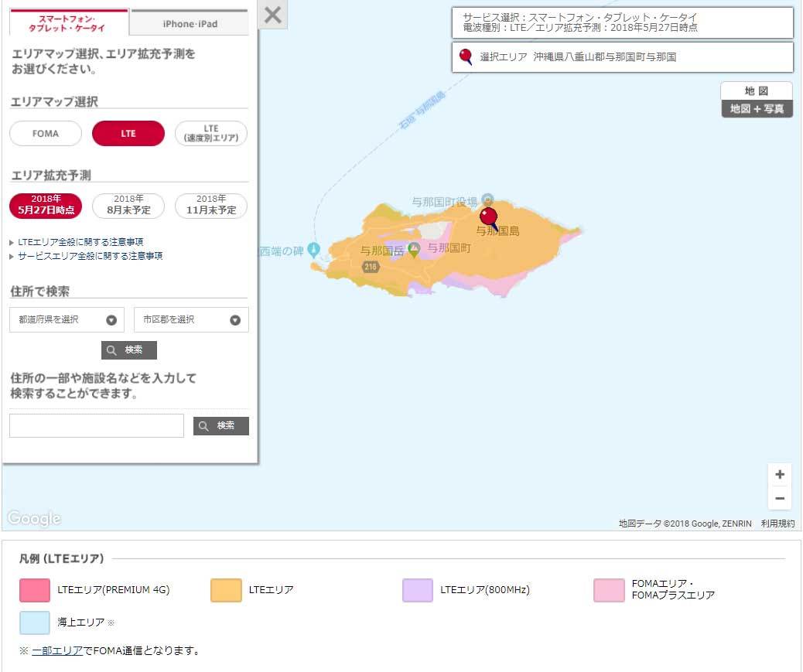Screen dimensions: 803x672
Task: Switch to the iPhone·iPad tab
Action: pos(190,23)
